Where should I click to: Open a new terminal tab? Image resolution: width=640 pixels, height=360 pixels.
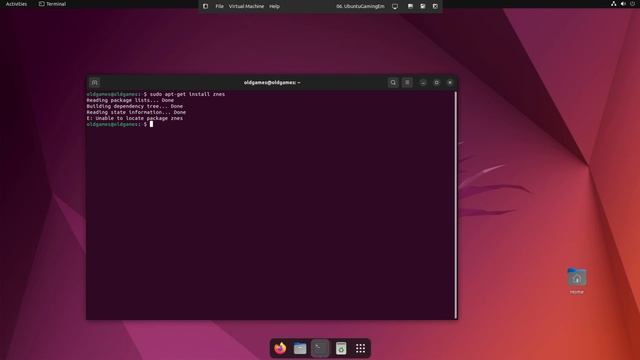click(94, 82)
